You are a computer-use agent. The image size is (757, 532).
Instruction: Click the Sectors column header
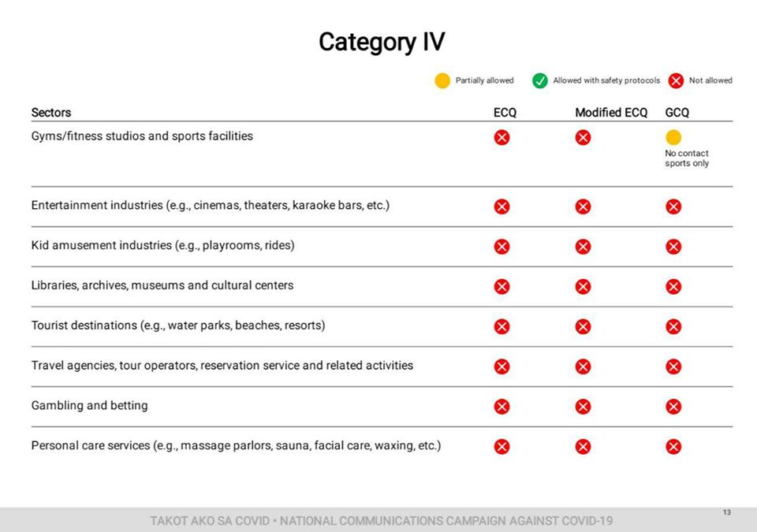(51, 113)
